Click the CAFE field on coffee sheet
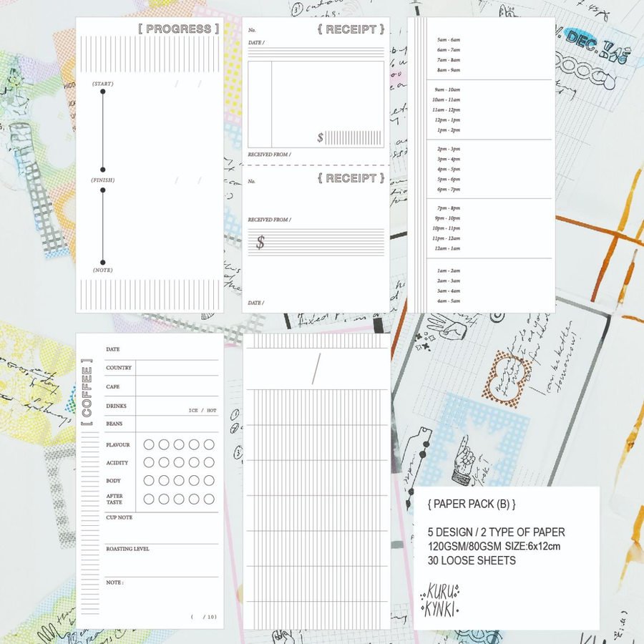Image resolution: width=644 pixels, height=644 pixels. point(177,386)
